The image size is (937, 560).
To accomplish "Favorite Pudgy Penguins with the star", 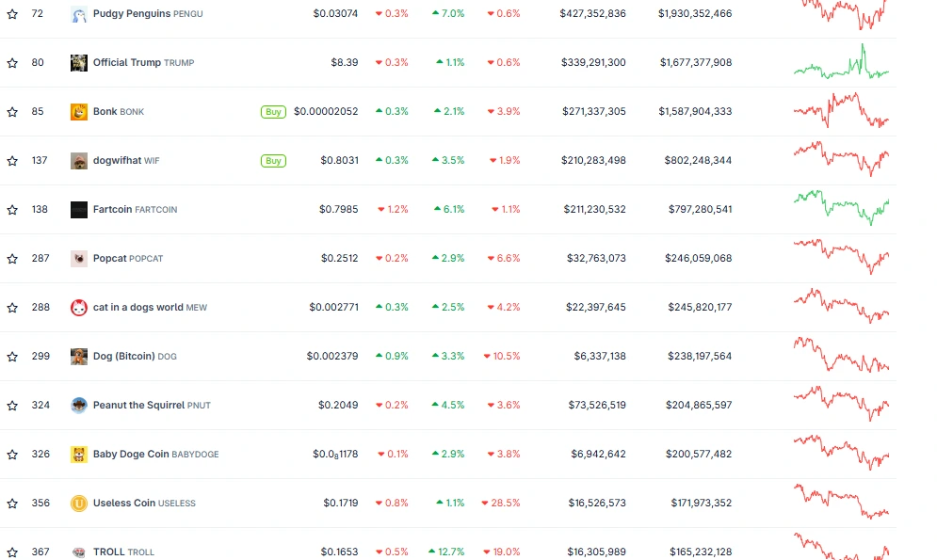I will point(12,14).
